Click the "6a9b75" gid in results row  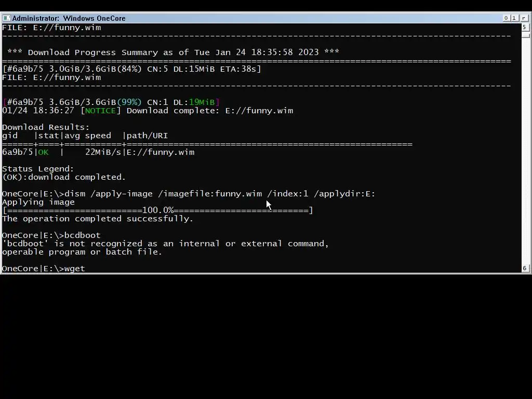coord(18,152)
